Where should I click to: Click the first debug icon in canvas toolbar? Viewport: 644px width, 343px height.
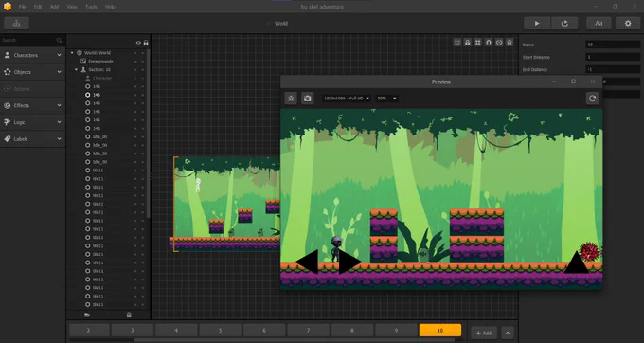tap(457, 43)
